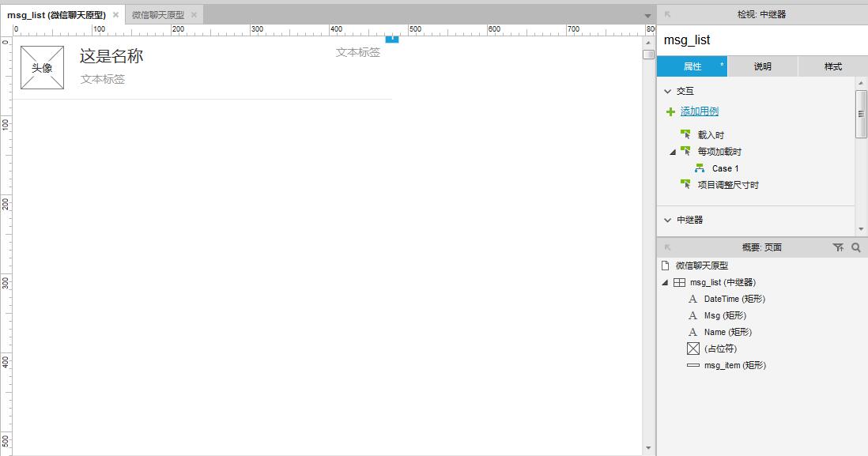Select the 文本标签 at the top right of the item
The height and width of the screenshot is (456, 868).
pos(357,53)
